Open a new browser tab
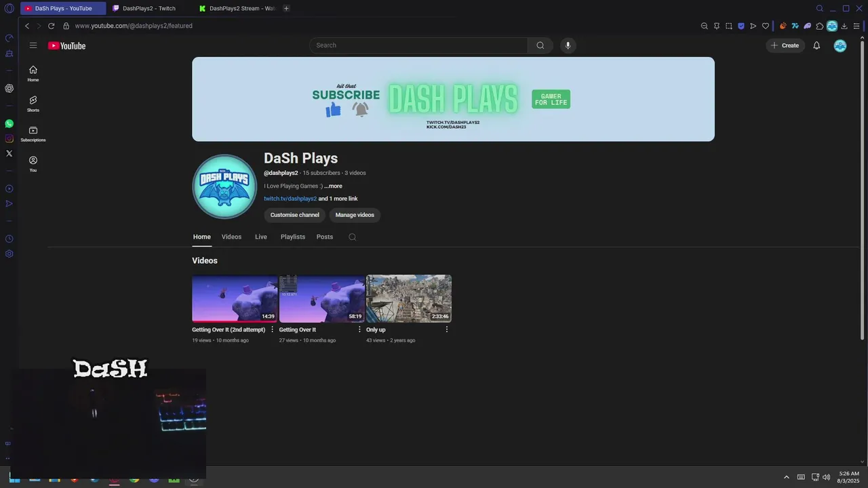Viewport: 868px width, 488px height. (x=286, y=8)
